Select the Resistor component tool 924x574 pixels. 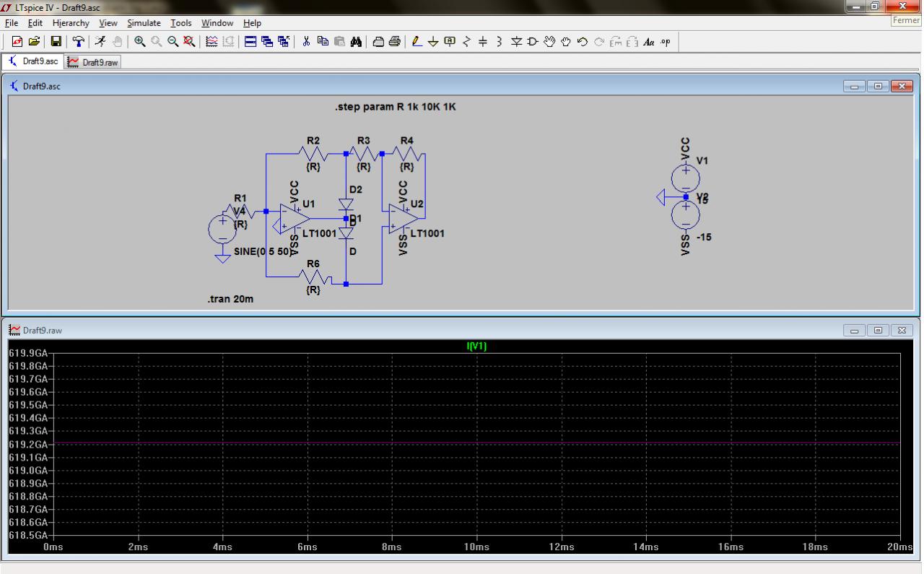point(466,43)
